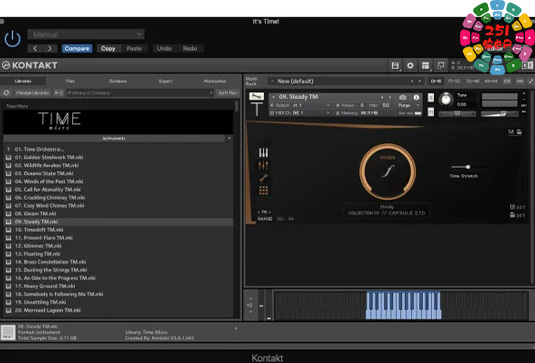Click the wrench icon beside 09. Steady TM
Viewport: 535px width, 363px height.
pos(256,97)
